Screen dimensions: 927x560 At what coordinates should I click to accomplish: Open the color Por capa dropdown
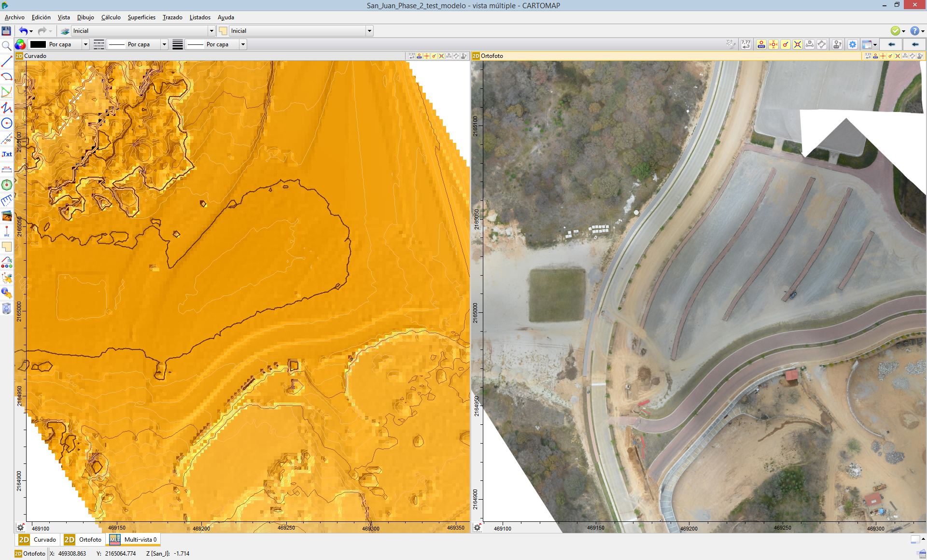(85, 44)
